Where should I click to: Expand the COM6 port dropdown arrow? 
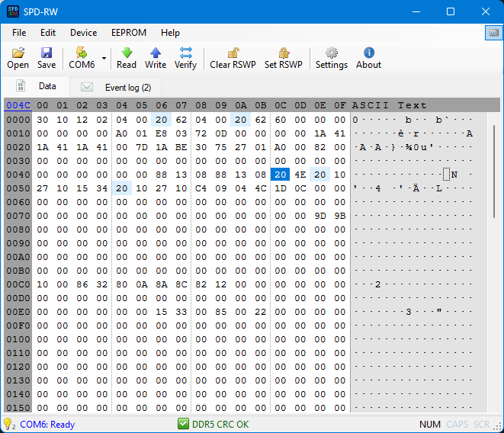click(x=104, y=58)
